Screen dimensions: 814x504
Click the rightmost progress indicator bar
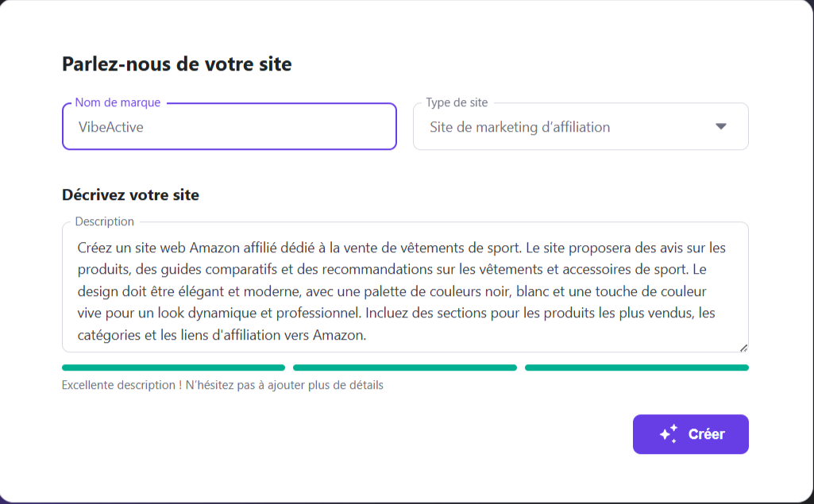(636, 367)
